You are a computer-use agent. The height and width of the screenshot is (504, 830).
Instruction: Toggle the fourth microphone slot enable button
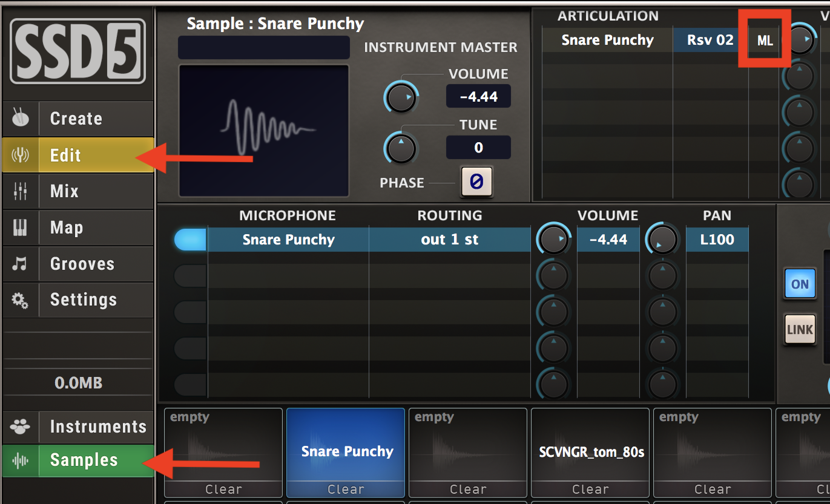point(190,349)
